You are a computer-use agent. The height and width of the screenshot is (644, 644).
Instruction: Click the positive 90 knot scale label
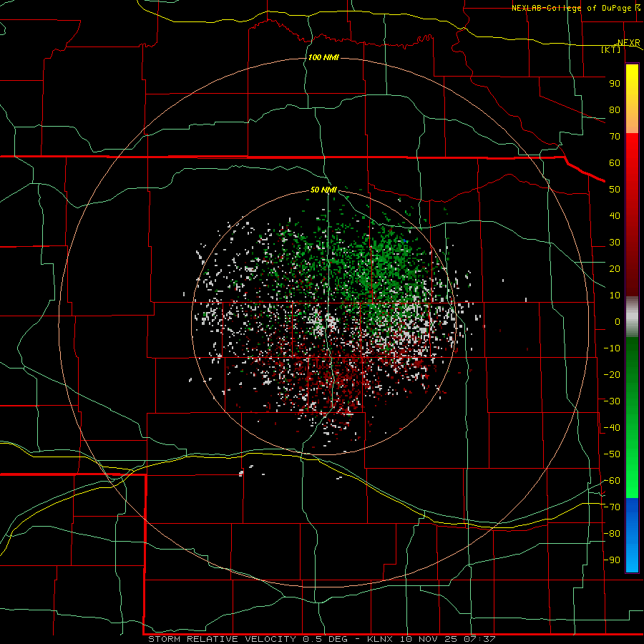tap(615, 84)
